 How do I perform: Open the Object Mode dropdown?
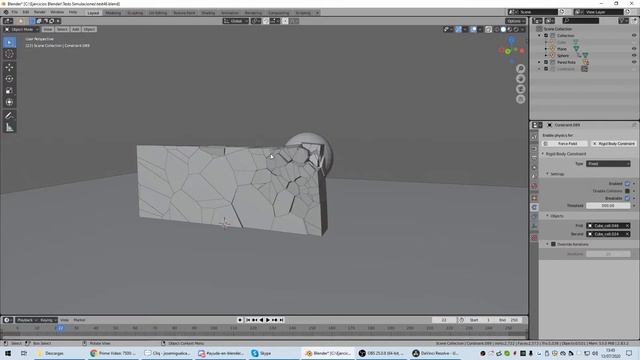pyautogui.click(x=21, y=29)
